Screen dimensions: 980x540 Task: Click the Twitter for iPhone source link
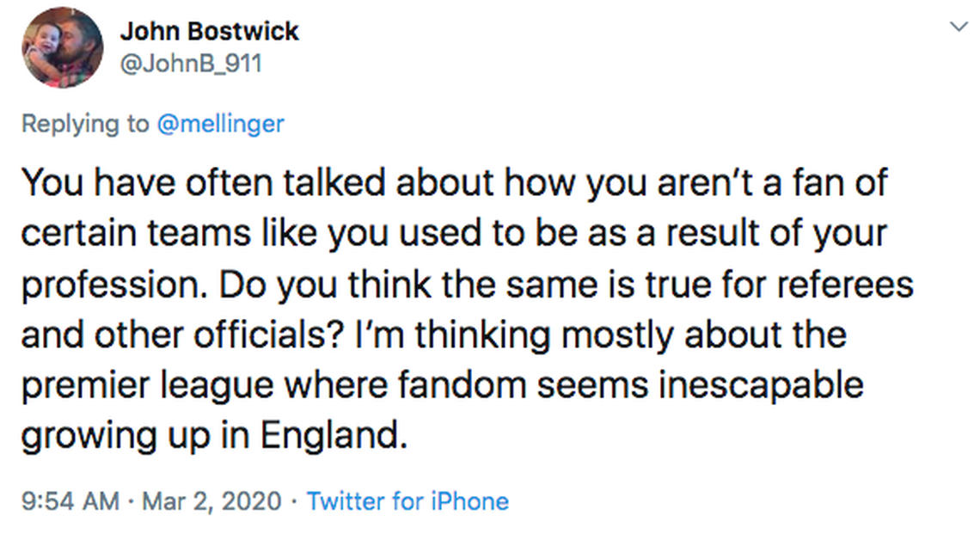[x=407, y=500]
